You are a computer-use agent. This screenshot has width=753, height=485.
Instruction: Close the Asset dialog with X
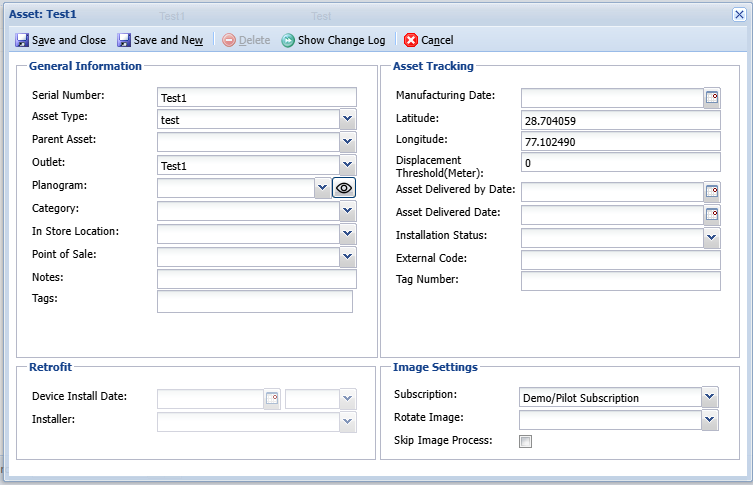click(x=738, y=11)
